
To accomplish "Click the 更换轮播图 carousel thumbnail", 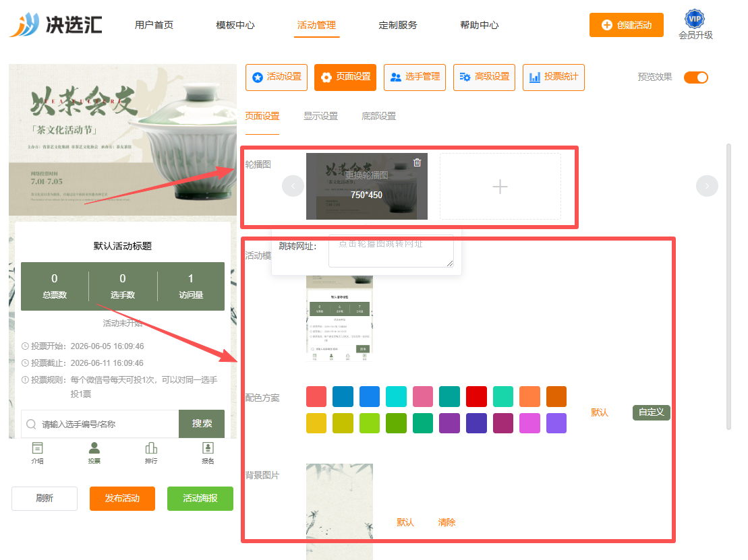I will (366, 187).
